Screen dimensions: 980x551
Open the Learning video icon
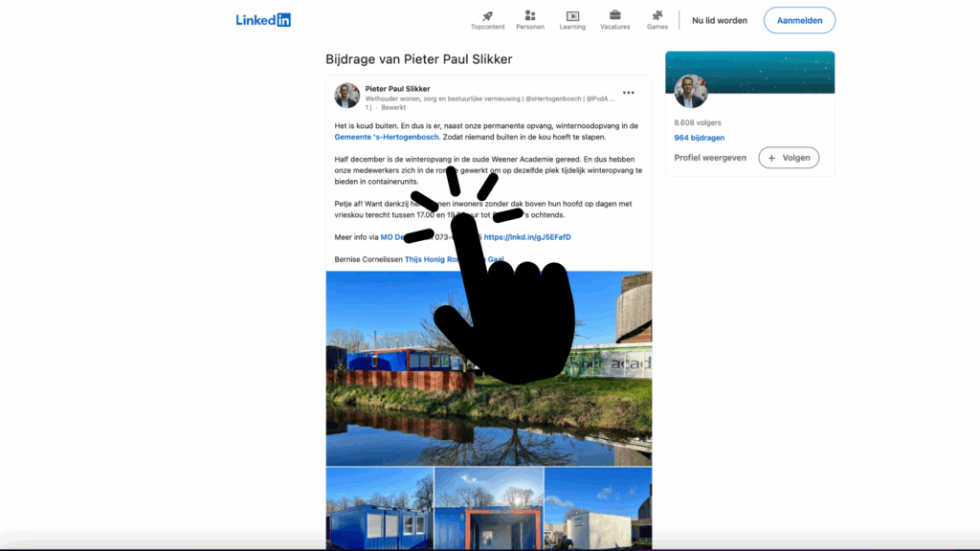coord(572,16)
